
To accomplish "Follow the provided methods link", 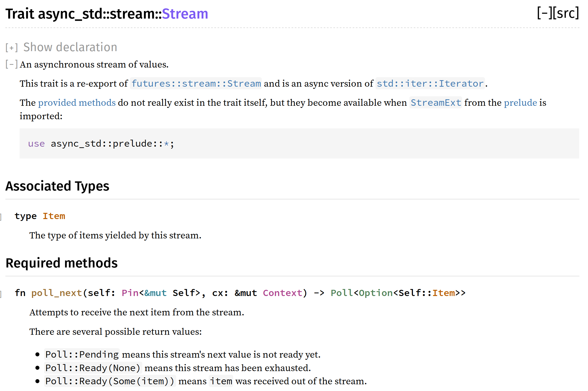I will point(77,103).
